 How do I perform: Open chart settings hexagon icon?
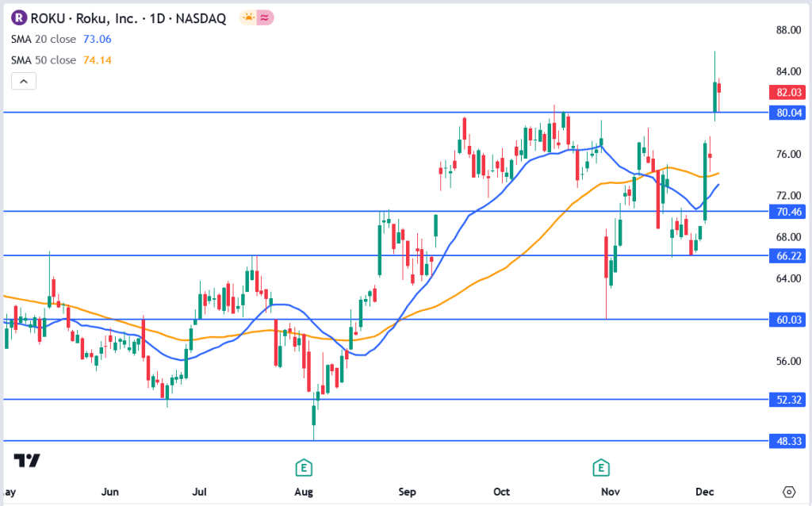click(x=788, y=492)
